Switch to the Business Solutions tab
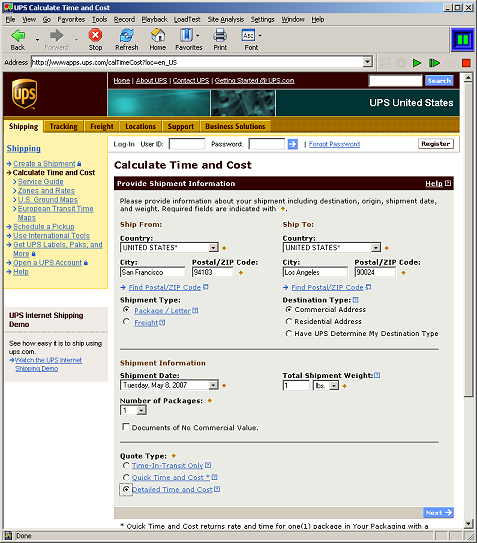477x543 pixels. point(235,126)
